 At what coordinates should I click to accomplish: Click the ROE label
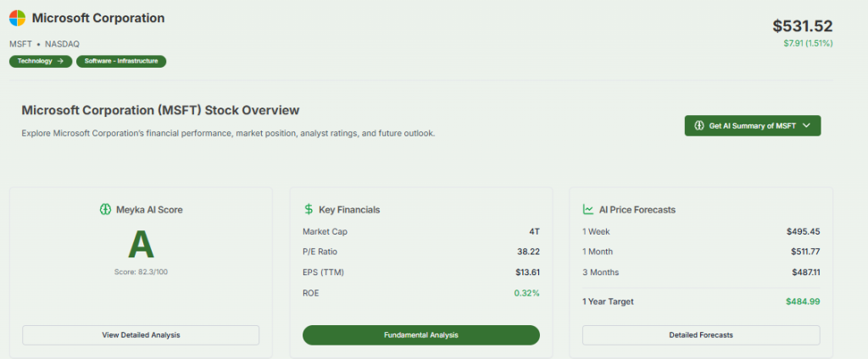click(x=310, y=293)
